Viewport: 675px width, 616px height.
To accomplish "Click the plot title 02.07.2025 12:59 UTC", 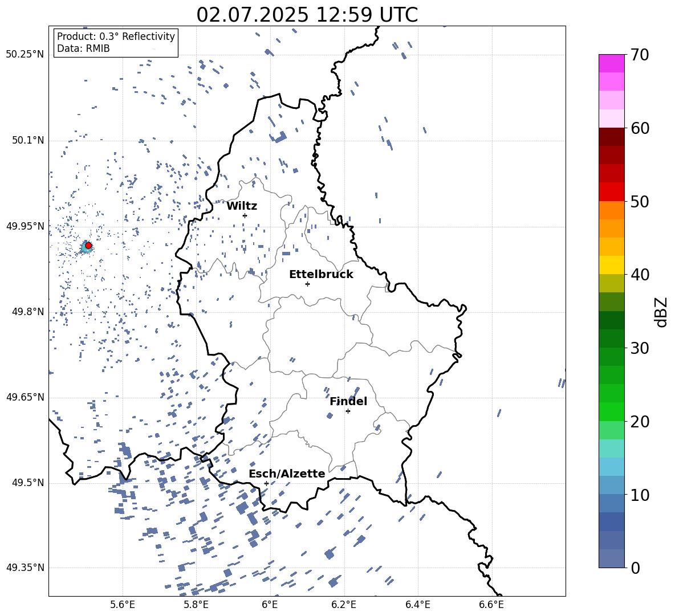I will (x=307, y=15).
